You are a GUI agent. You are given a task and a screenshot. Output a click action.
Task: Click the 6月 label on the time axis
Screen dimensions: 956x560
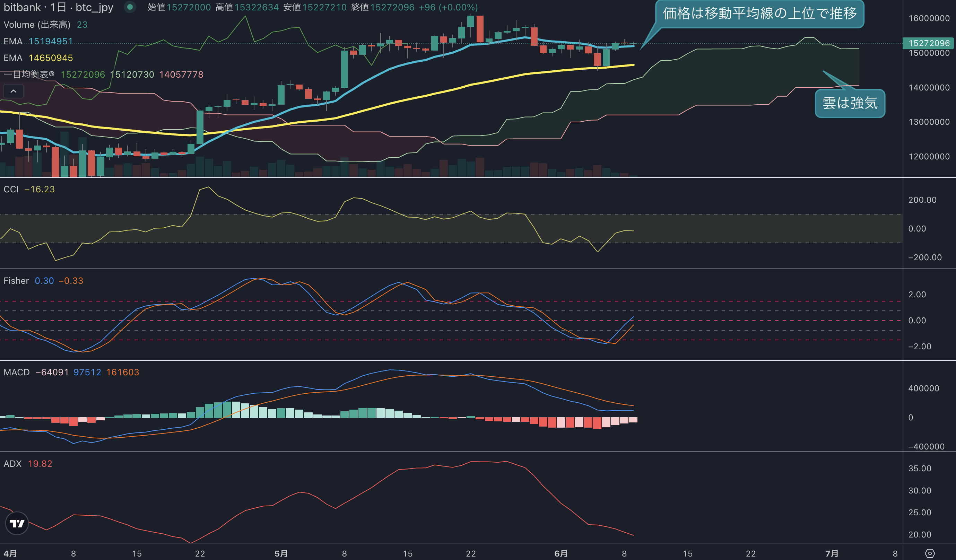[561, 553]
